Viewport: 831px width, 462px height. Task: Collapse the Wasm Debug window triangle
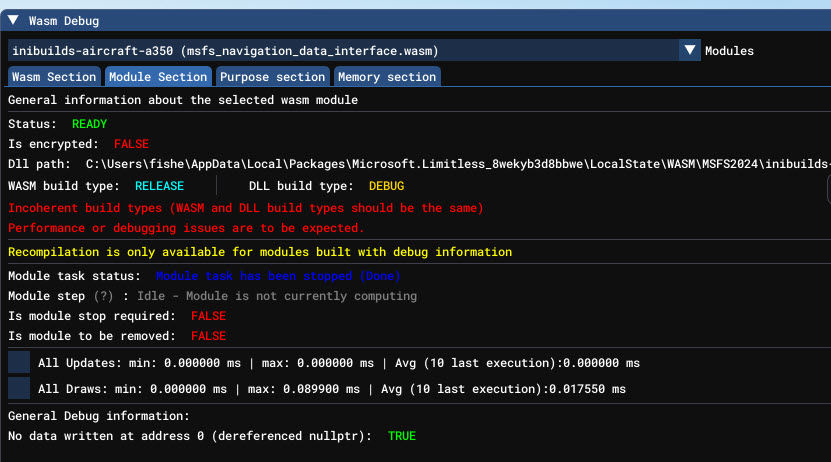pyautogui.click(x=13, y=20)
